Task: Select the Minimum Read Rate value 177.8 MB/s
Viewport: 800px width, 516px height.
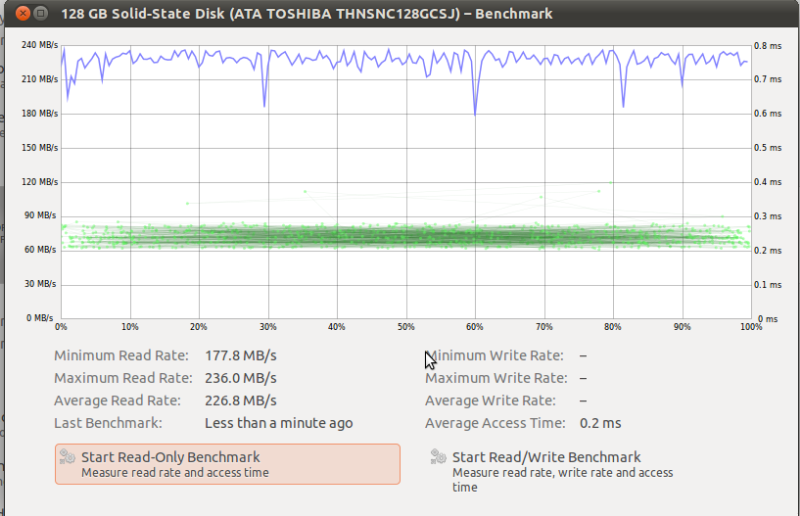Action: coord(240,355)
